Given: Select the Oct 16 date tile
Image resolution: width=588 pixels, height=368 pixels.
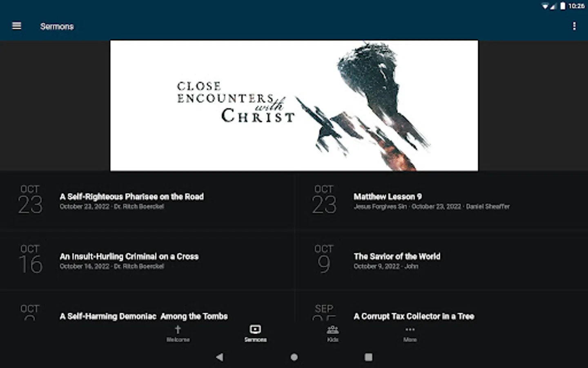Looking at the screenshot, I should point(30,259).
